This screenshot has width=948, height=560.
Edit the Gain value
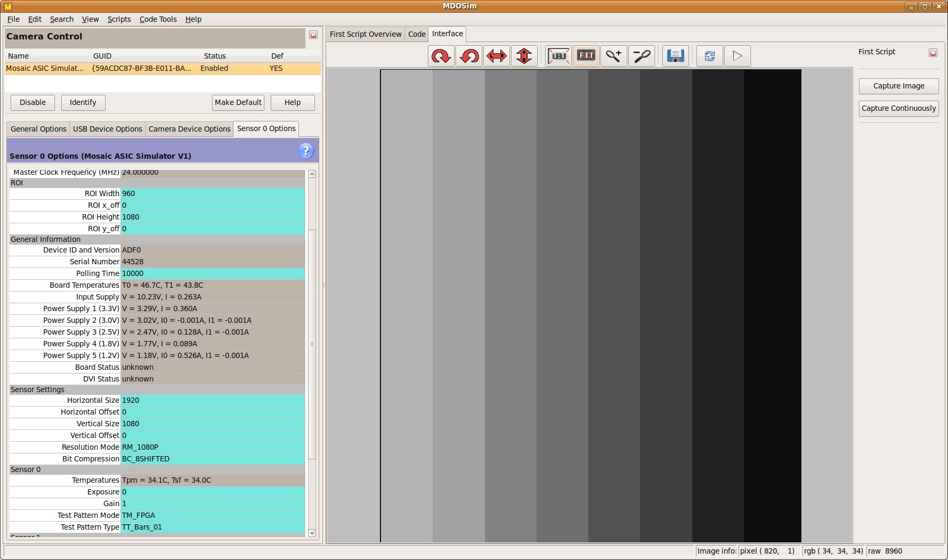(x=213, y=504)
